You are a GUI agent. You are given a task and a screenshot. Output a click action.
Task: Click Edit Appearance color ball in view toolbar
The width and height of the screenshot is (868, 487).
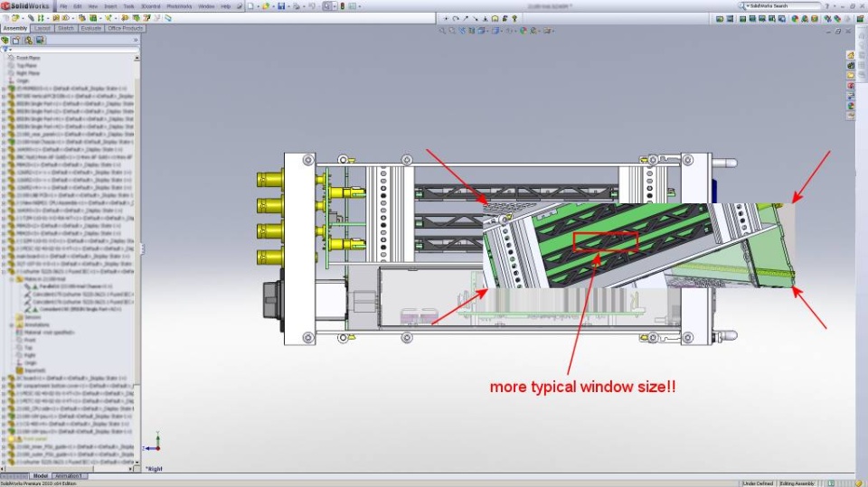pyautogui.click(x=524, y=31)
